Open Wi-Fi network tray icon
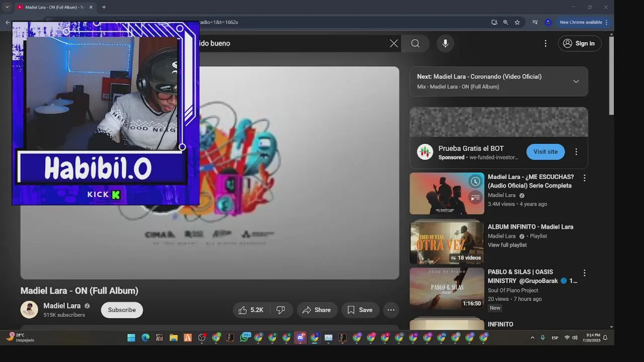644x362 pixels. click(x=567, y=338)
